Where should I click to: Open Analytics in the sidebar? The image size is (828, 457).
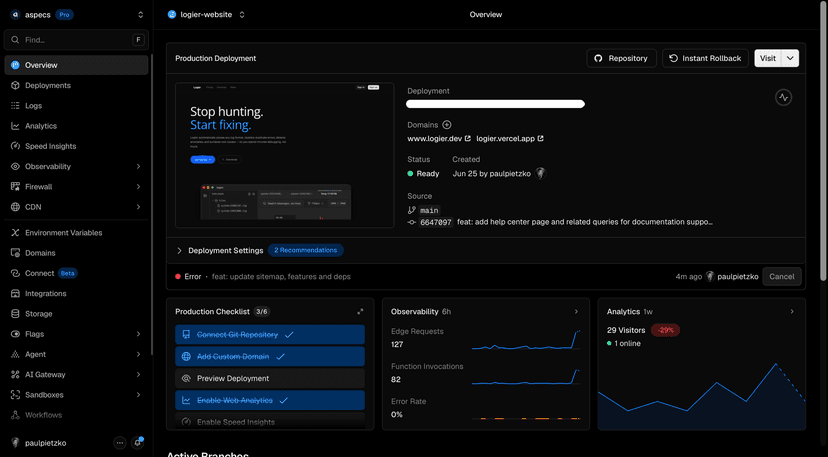[x=76, y=126]
